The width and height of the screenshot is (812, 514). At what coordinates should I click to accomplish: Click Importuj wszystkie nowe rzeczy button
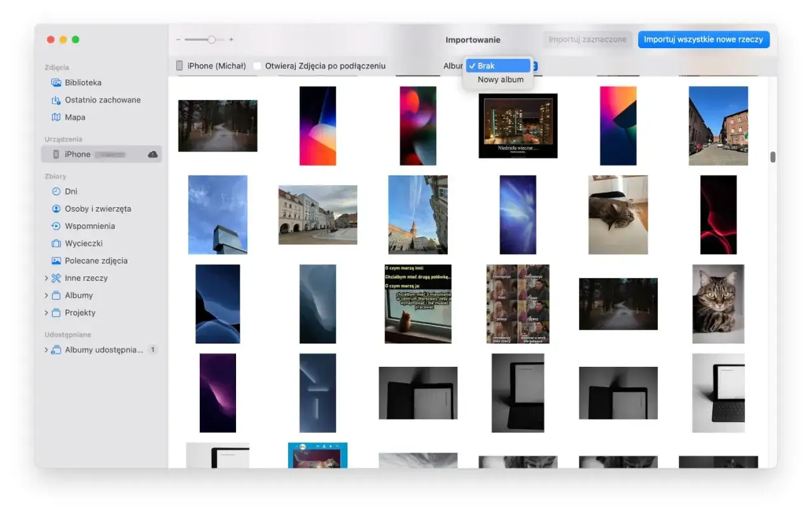tap(703, 39)
